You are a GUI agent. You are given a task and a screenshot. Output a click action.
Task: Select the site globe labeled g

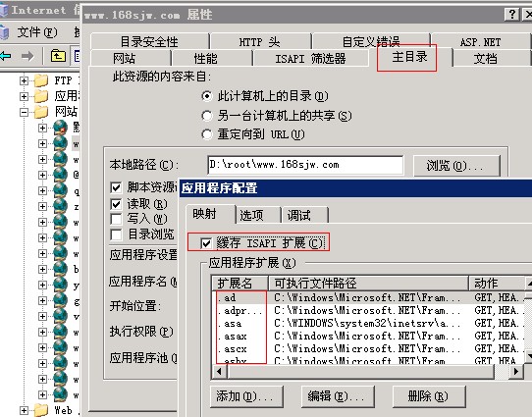pos(61,300)
